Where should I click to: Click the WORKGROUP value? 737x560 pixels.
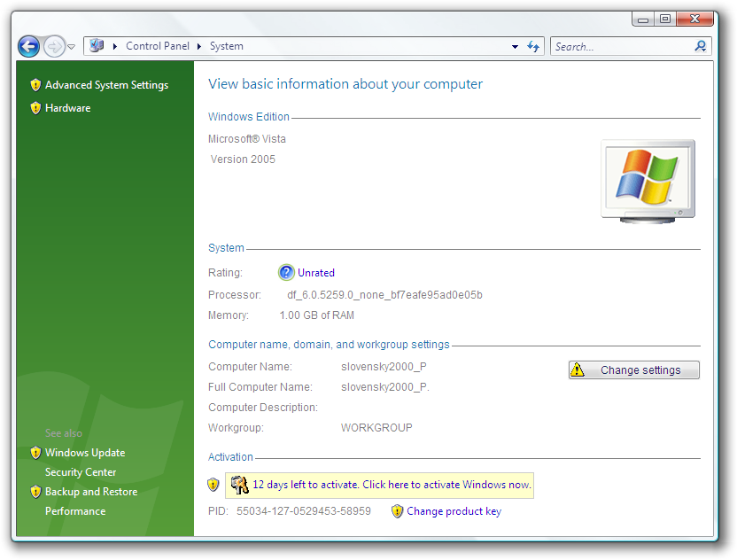376,428
